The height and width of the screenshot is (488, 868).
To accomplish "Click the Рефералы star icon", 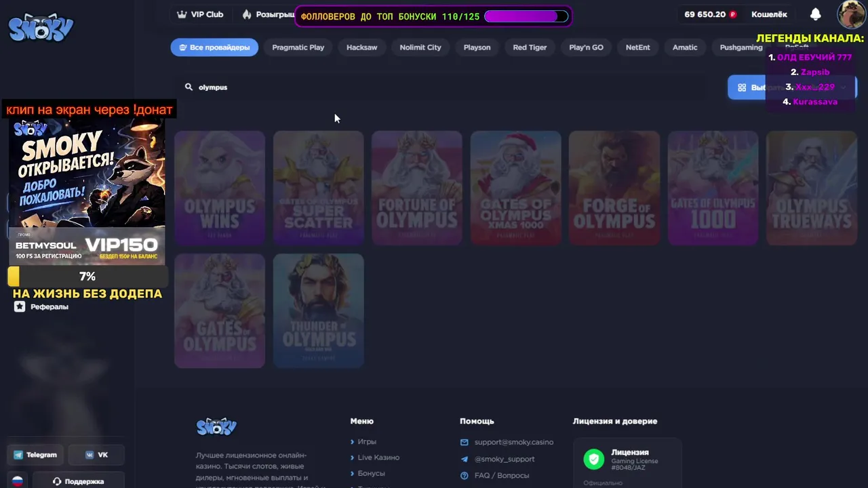I will pos(20,306).
